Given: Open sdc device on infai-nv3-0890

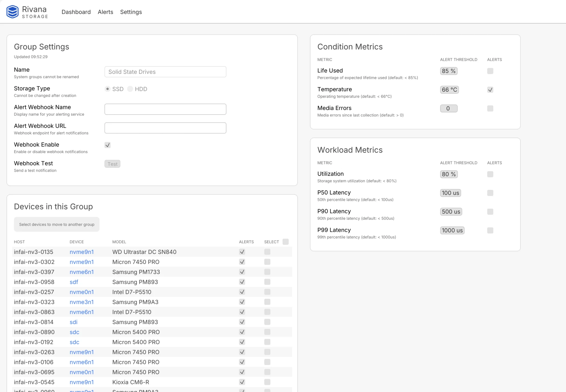Looking at the screenshot, I should click(74, 332).
